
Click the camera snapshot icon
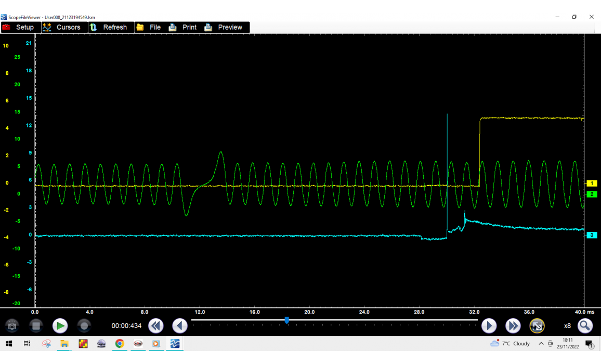[12, 326]
